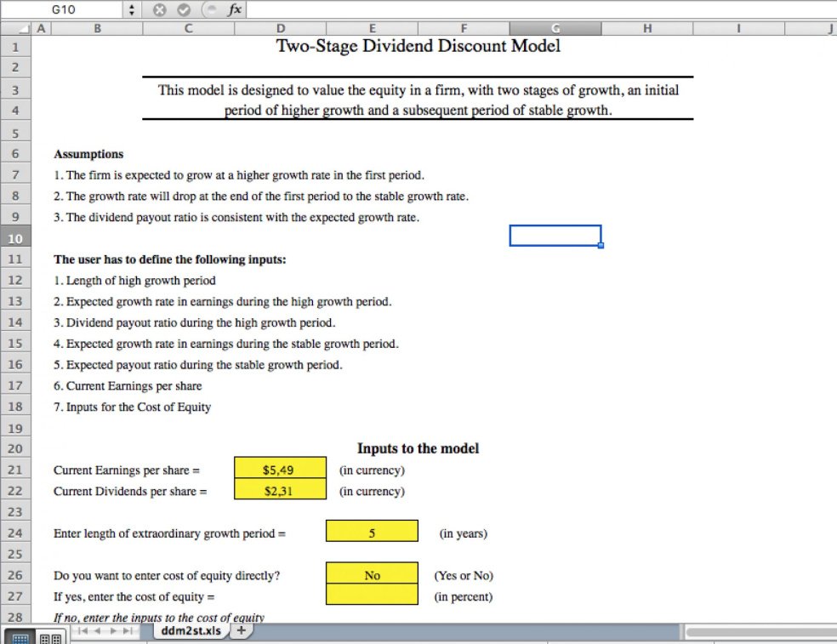
Task: Add a new sheet with the plus button
Action: point(241,631)
